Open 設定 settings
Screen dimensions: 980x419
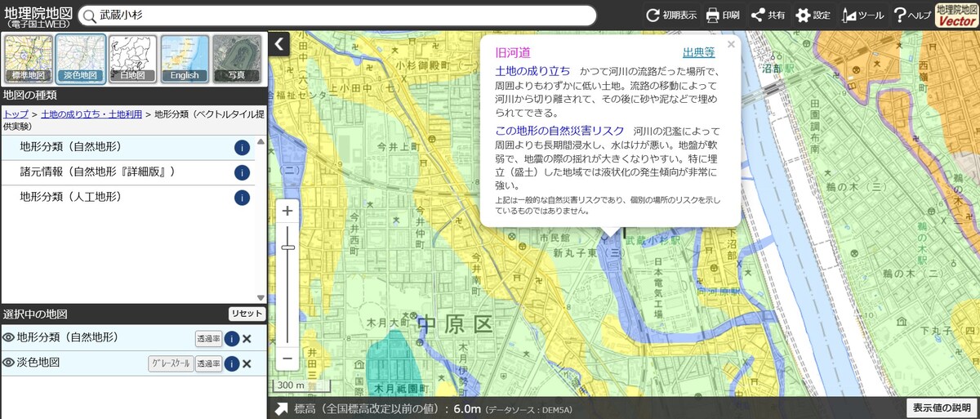813,15
